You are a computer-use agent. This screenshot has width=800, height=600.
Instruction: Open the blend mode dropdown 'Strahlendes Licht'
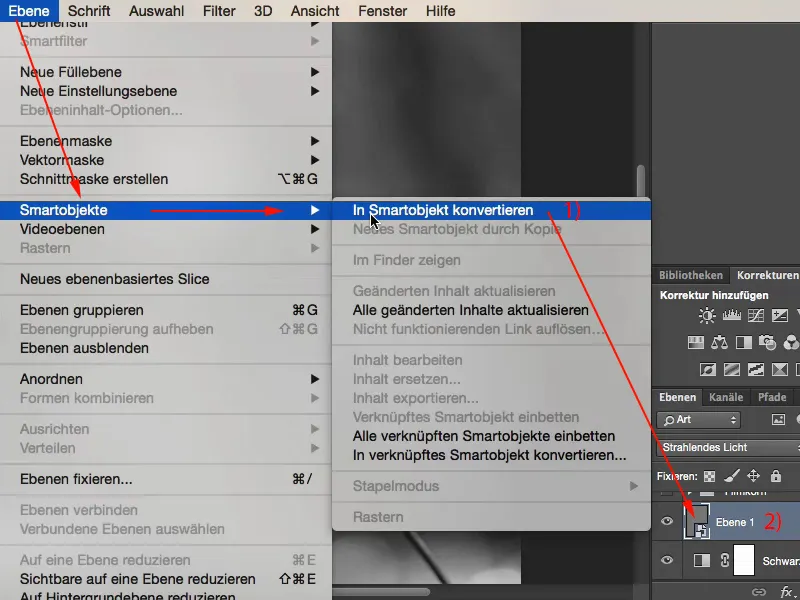pyautogui.click(x=728, y=447)
